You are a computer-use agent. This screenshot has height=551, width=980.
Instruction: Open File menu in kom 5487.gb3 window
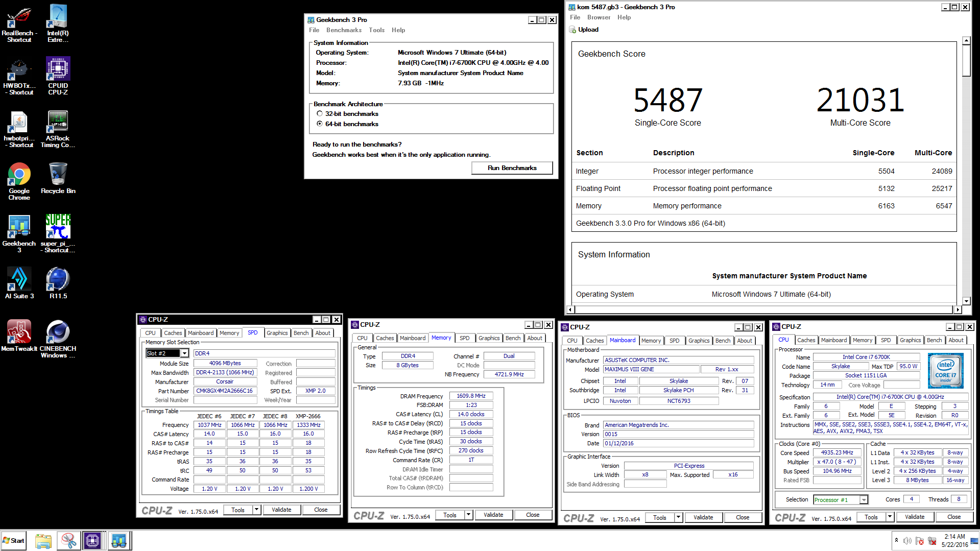pyautogui.click(x=575, y=17)
